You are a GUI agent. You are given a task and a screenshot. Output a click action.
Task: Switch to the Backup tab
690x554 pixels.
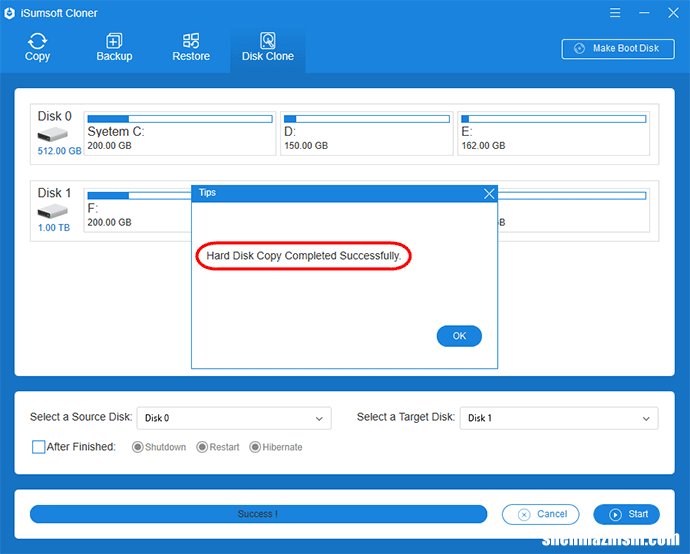click(x=114, y=48)
